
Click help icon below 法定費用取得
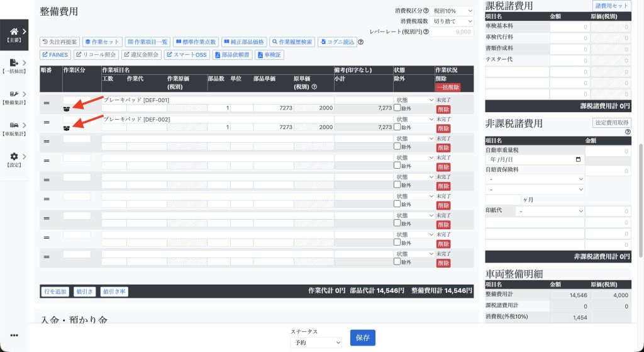628,132
